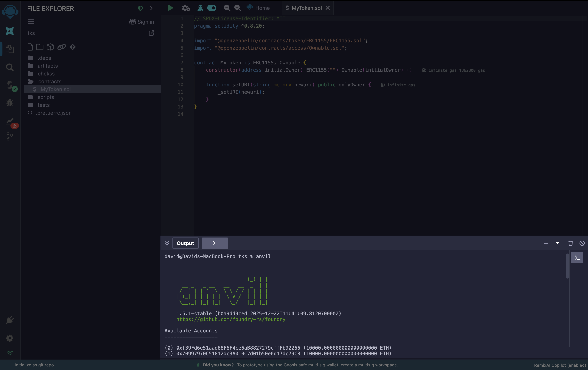Create a new folder icon
Image resolution: width=588 pixels, height=370 pixels.
coord(40,47)
